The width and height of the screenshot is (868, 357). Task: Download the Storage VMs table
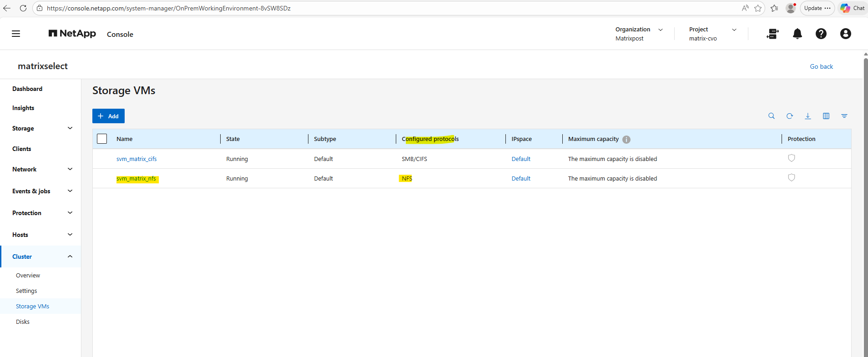click(x=808, y=116)
